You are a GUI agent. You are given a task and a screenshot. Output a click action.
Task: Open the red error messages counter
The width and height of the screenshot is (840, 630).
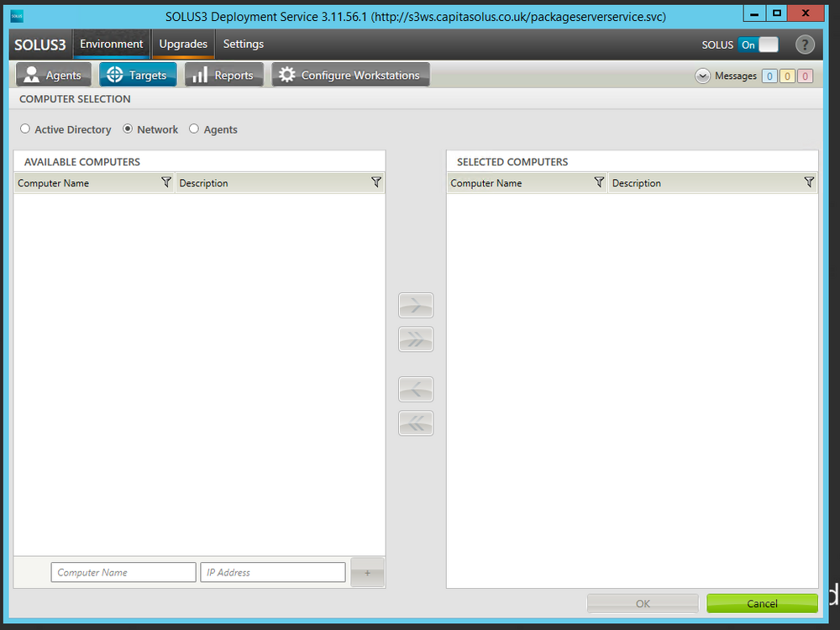click(x=805, y=76)
